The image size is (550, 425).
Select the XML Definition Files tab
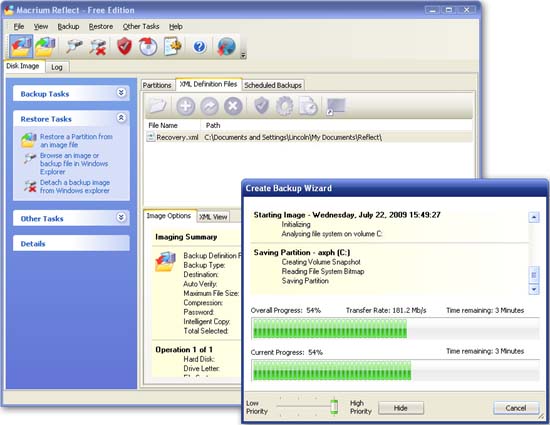[208, 84]
